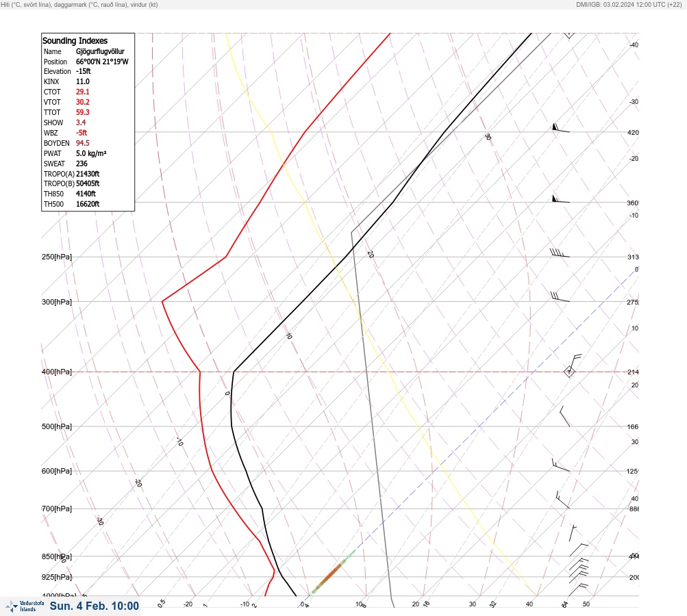
Task: Click the '700[hPa]' pressure label
Action: 57,509
